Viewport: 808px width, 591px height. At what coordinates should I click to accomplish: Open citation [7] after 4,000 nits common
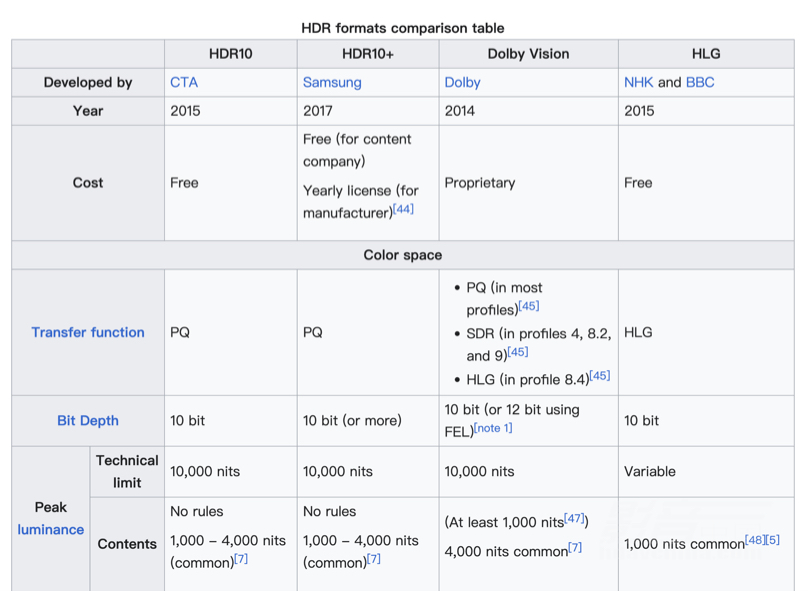tap(575, 548)
